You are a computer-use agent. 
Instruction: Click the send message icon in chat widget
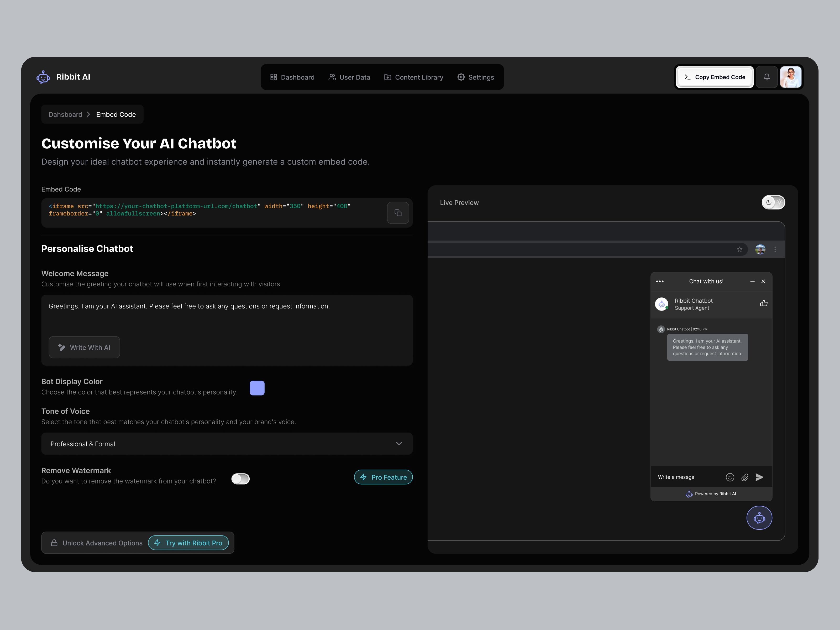(760, 477)
